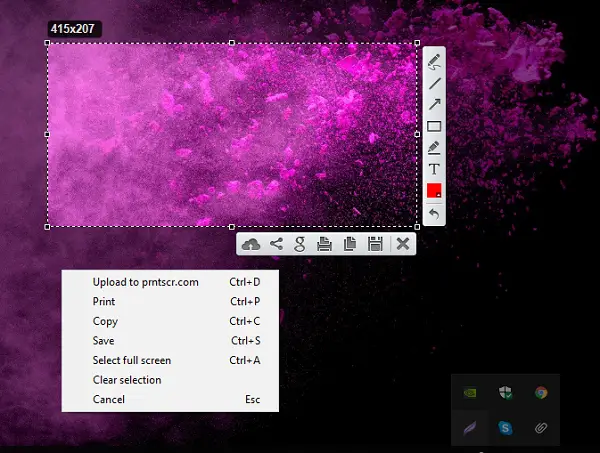Choose Print from the context menu
This screenshot has width=600, height=453.
pyautogui.click(x=170, y=301)
